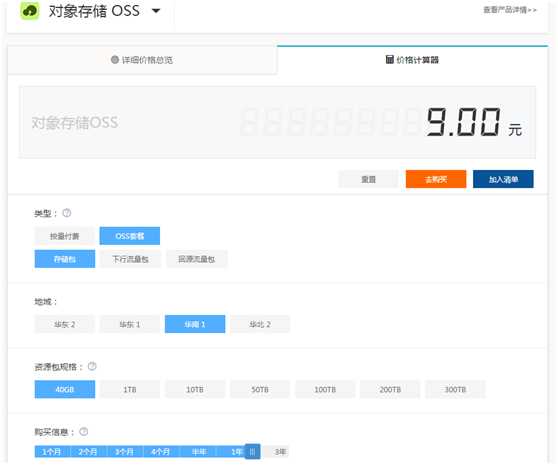Screen dimensions: 558x465
Task: Set the duration slider to 4个月
Action: point(161,452)
